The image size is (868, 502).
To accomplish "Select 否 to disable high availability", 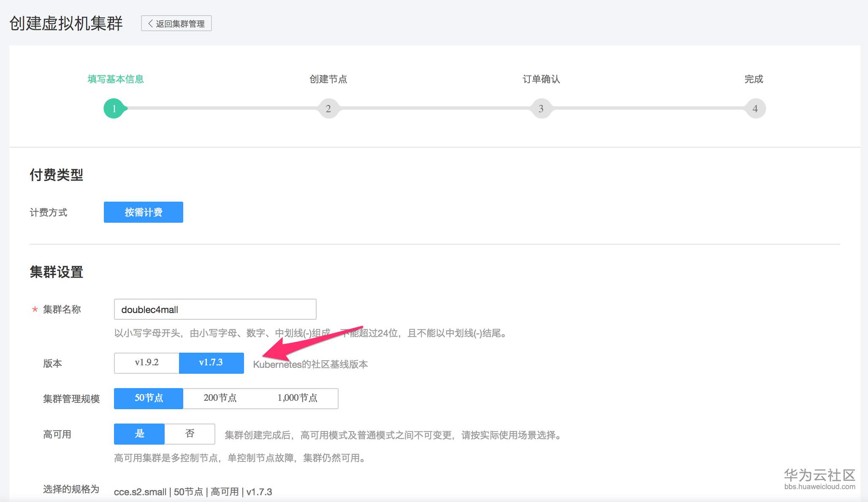I will [190, 434].
